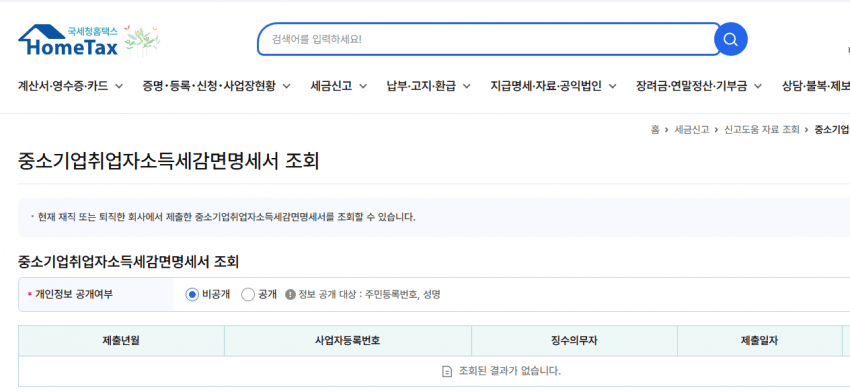Click the 개인정보 공개여부 label
850x392 pixels.
click(74, 294)
